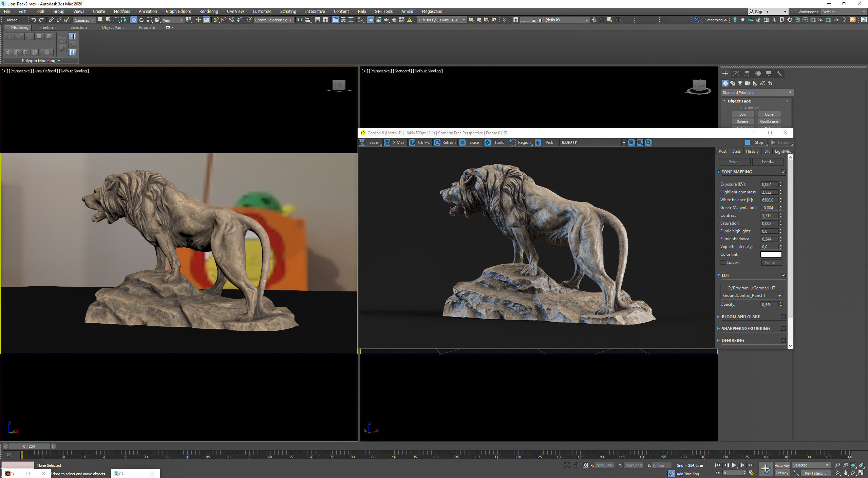868x478 pixels.
Task: Open the Hierarchy tab in command panel
Action: [x=747, y=73]
